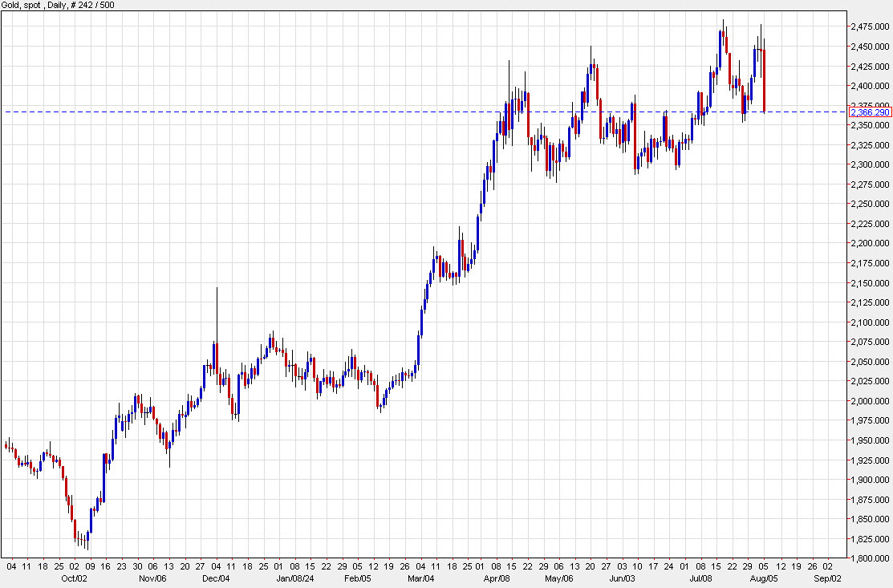Image resolution: width=893 pixels, height=588 pixels.
Task: Click the 2,475.000 price axis label
Action: (870, 26)
